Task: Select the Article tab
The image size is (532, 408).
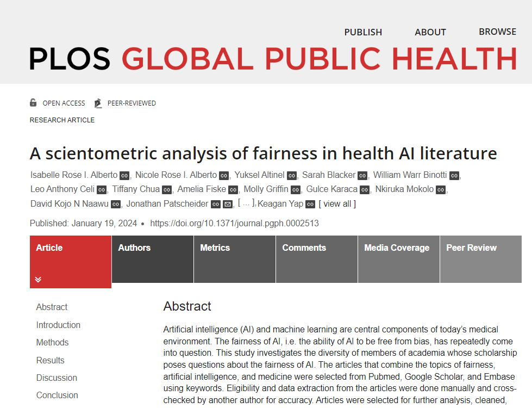Action: point(71,262)
